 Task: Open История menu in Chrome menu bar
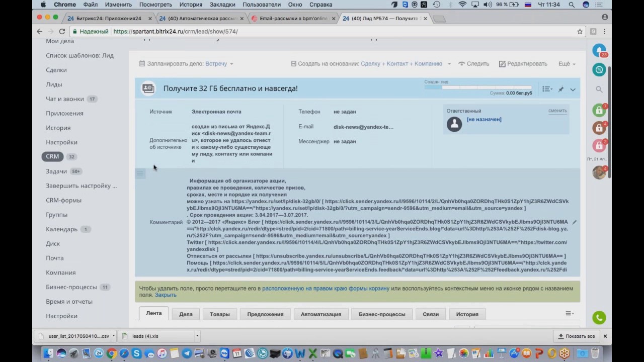(190, 5)
